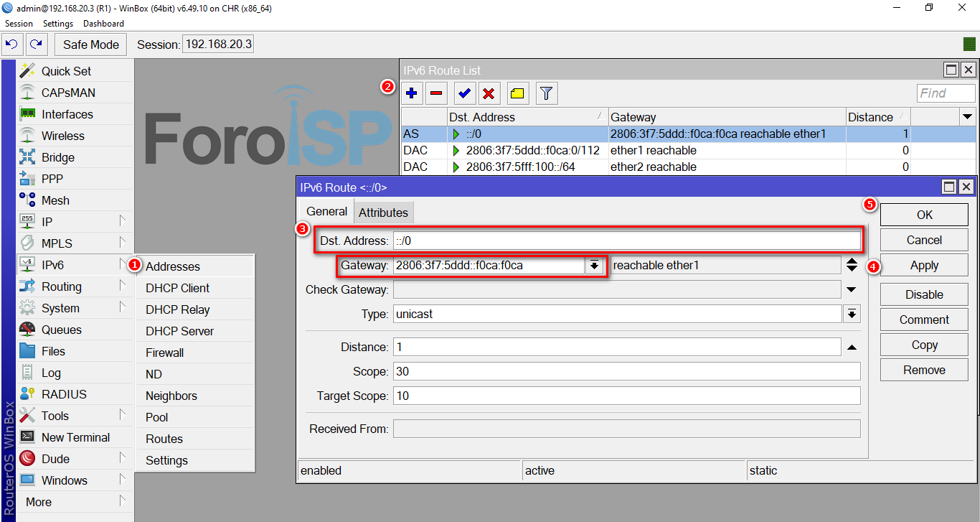The width and height of the screenshot is (980, 522).
Task: Select DHCP Server in IPv6 submenu
Action: tap(195, 331)
